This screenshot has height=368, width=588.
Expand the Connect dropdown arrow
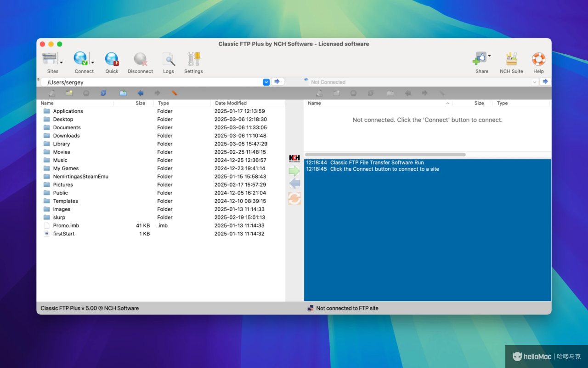(92, 63)
